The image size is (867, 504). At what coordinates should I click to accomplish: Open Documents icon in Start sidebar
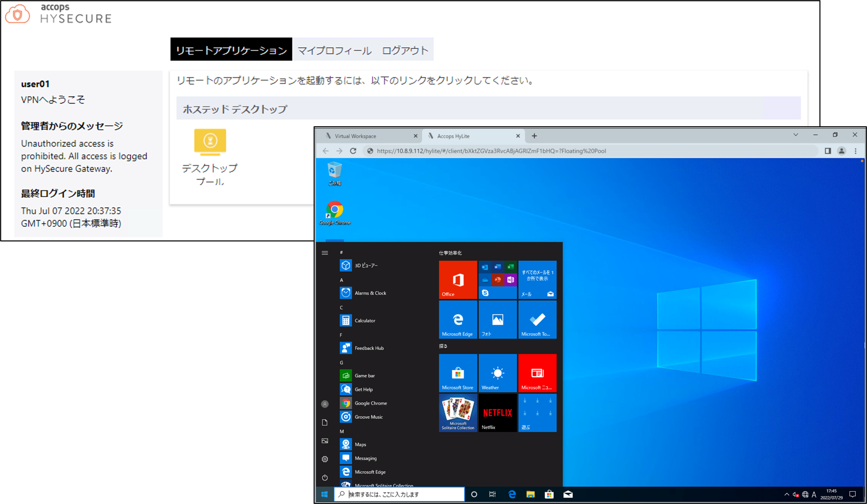[x=325, y=422]
